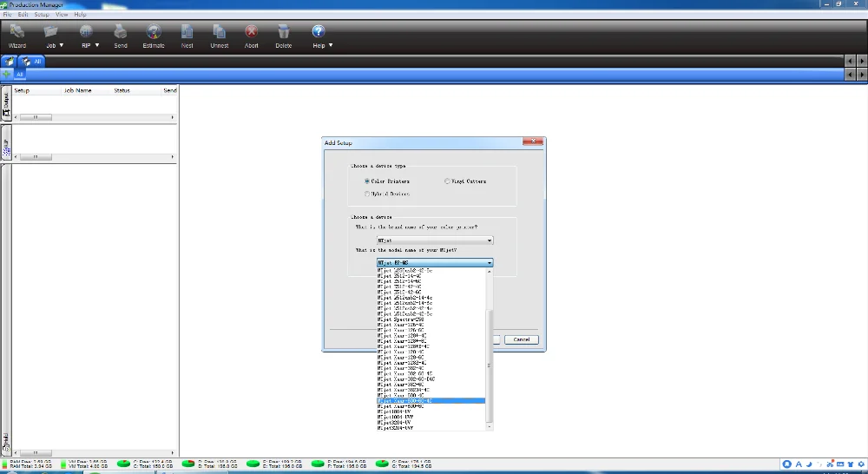This screenshot has width=868, height=474.
Task: Open the vertical Setup side tab
Action: tap(6, 143)
